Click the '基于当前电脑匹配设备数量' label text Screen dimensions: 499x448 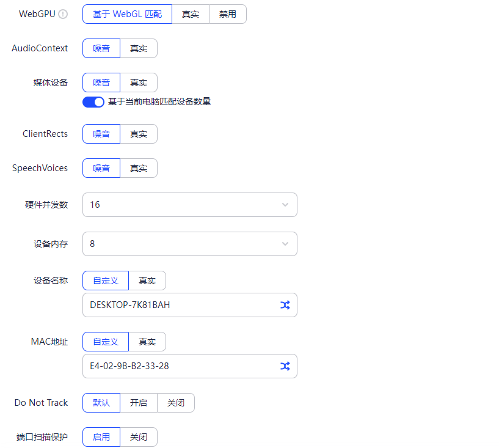point(159,102)
